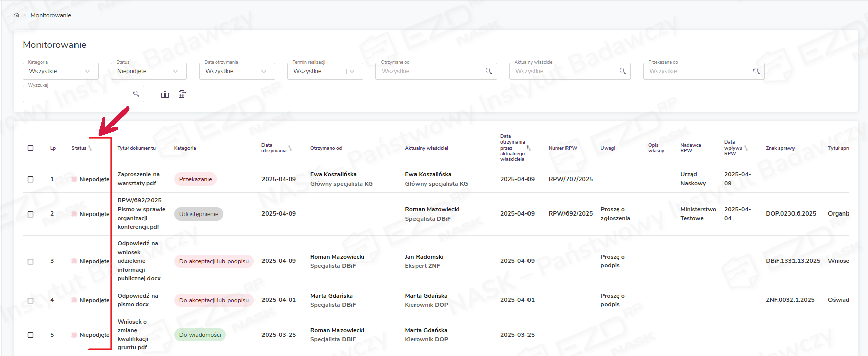
Task: Click magnifier icon in Otrzymane od filter
Action: tap(489, 71)
